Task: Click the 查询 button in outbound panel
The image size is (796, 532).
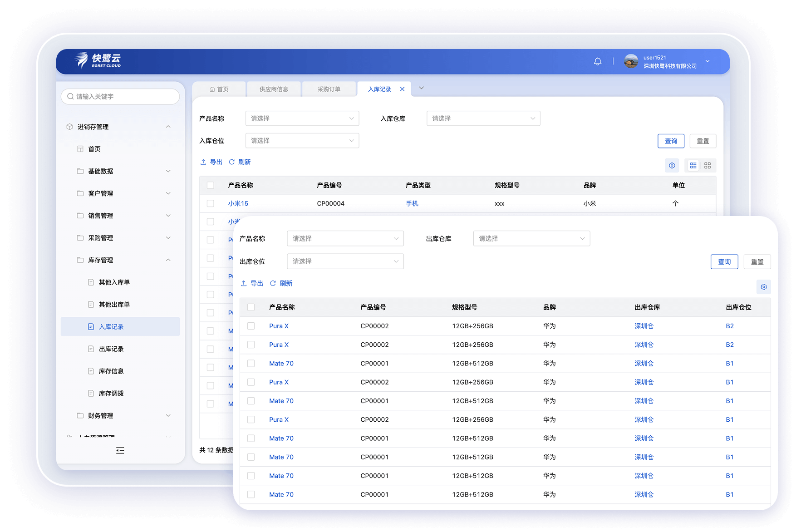Action: point(724,262)
